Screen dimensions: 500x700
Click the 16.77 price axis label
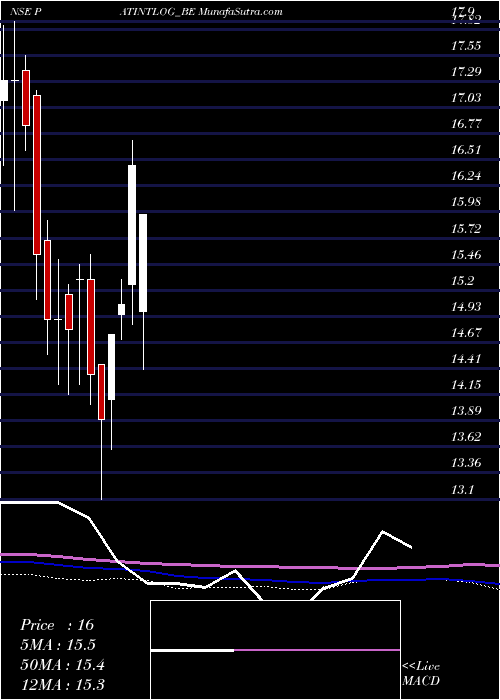tap(466, 123)
